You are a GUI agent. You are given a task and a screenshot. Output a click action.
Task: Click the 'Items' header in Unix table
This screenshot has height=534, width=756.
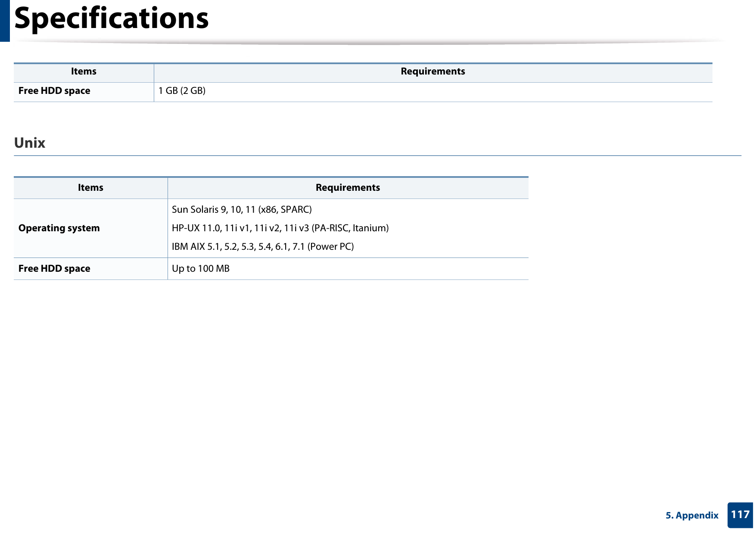90,188
